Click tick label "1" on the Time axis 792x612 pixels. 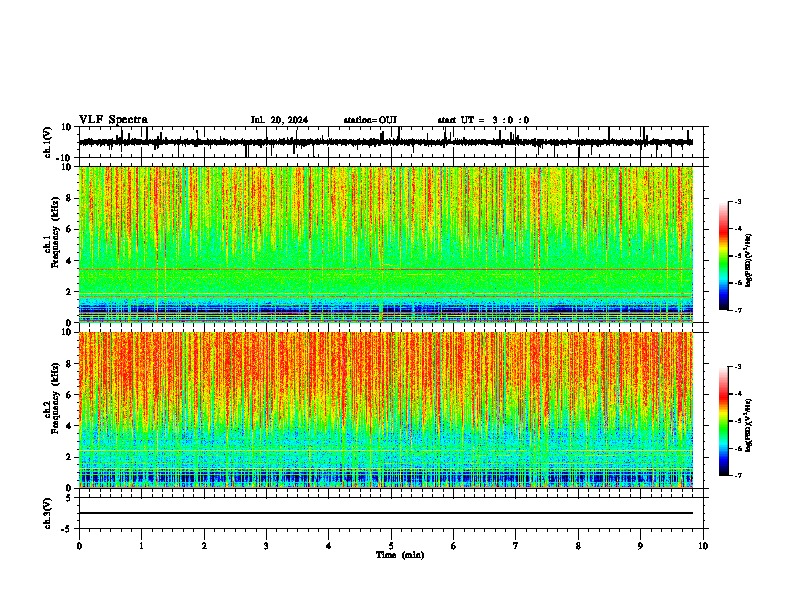142,546
